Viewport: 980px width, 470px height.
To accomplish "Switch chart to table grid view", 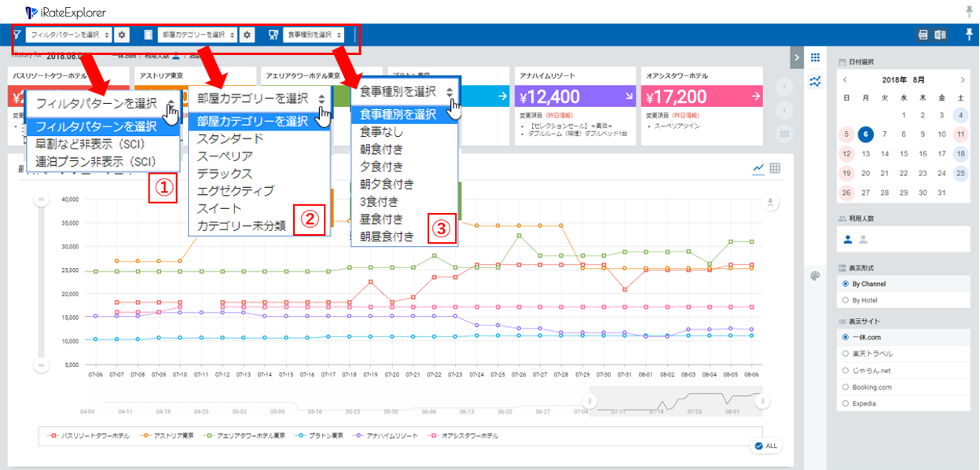I will click(x=775, y=168).
